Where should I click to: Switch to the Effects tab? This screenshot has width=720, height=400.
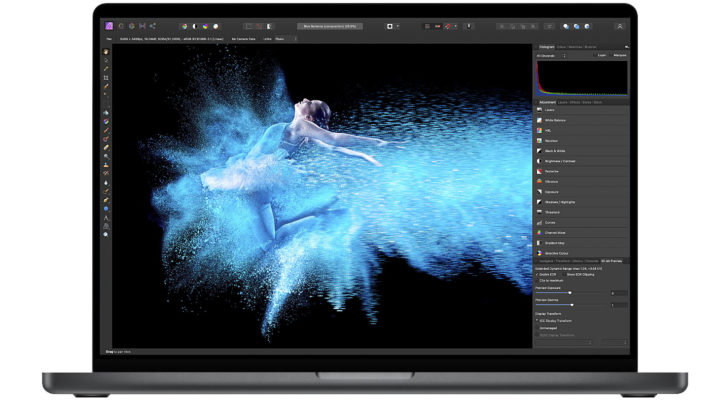(575, 102)
